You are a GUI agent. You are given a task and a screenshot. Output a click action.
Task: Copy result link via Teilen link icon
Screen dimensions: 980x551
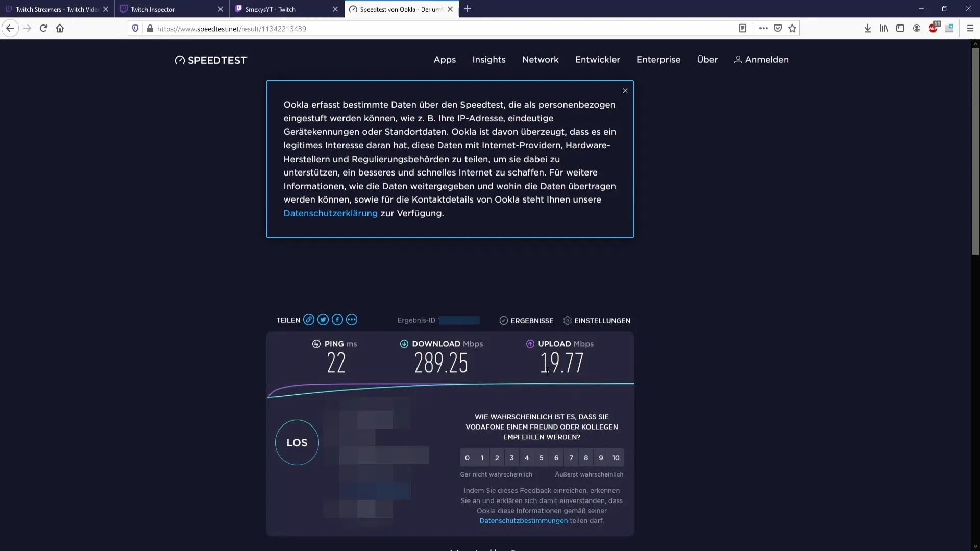308,320
